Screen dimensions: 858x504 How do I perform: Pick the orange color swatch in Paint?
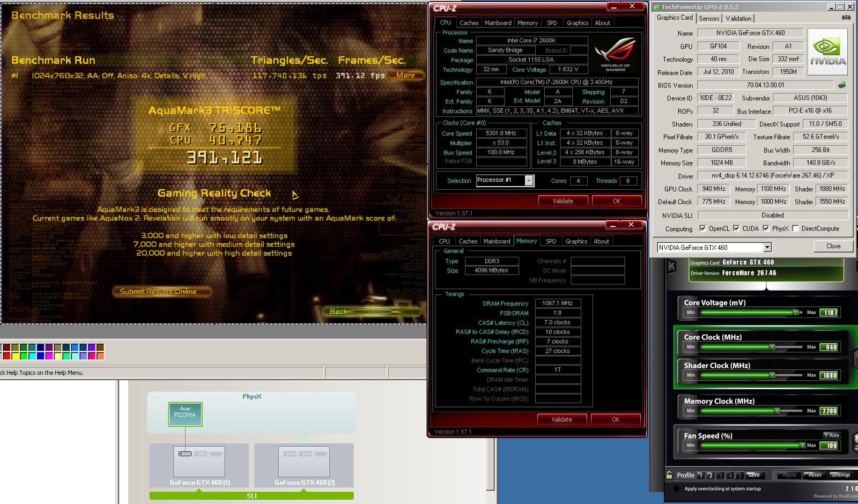[100, 355]
